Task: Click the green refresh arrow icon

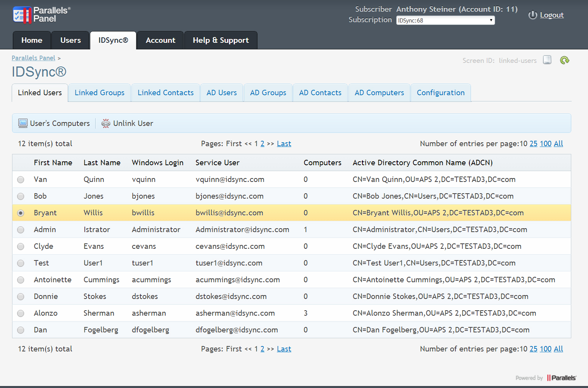Action: [564, 60]
